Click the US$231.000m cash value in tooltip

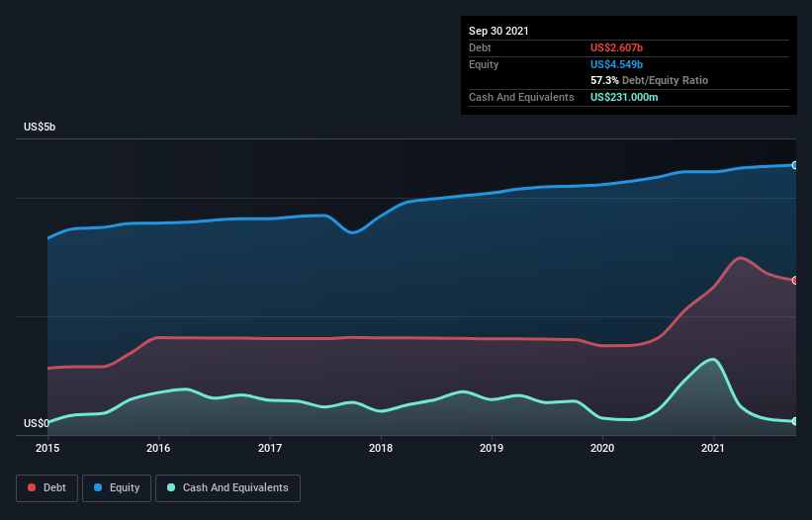point(624,97)
